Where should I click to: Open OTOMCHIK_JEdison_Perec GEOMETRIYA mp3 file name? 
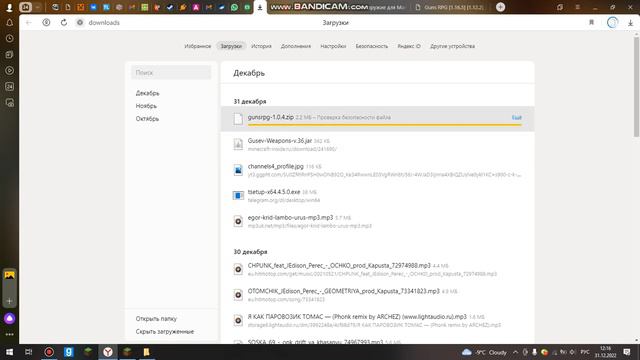343,291
